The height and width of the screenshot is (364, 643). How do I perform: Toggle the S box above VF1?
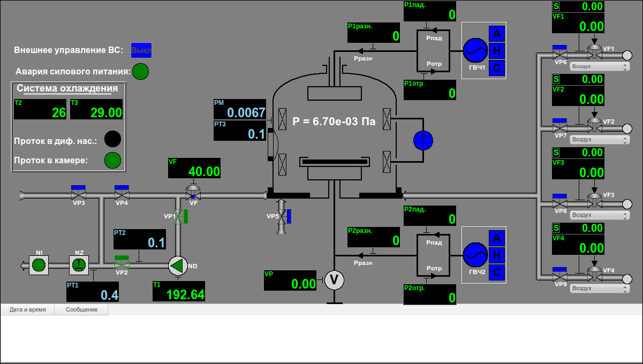[x=556, y=6]
